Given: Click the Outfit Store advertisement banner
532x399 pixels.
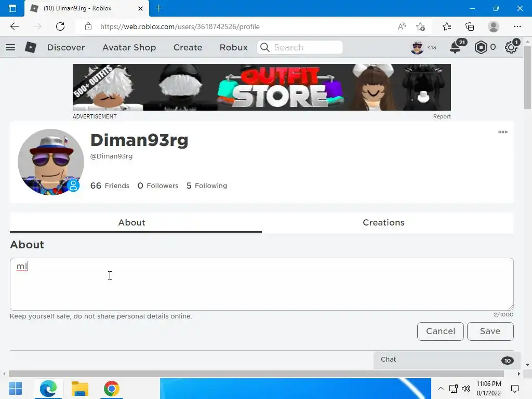Looking at the screenshot, I should 262,87.
